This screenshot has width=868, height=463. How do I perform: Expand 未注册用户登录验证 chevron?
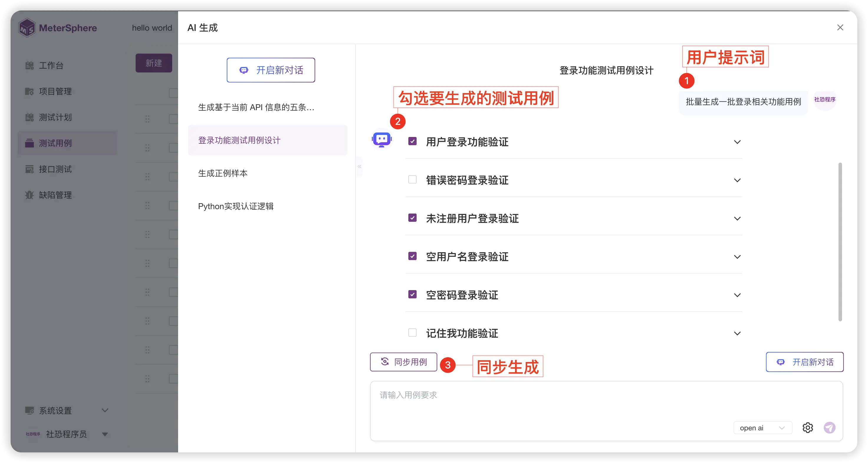[737, 219]
